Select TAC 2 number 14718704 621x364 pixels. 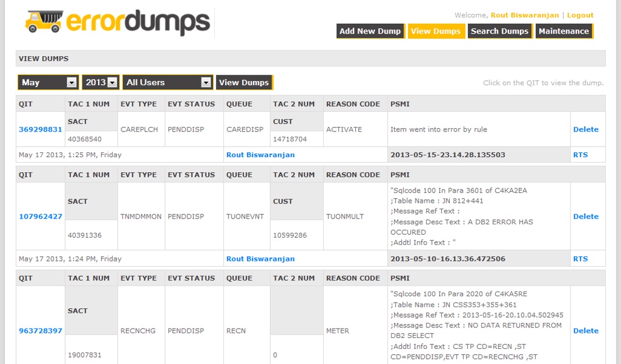[290, 139]
